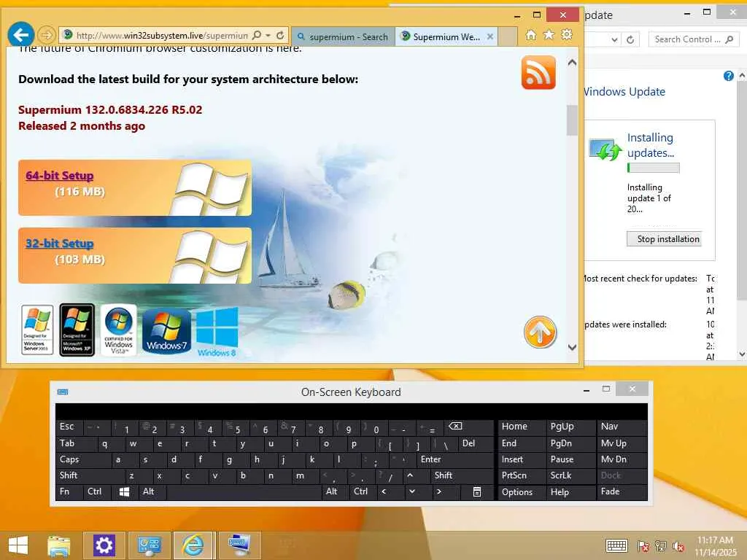Open the IE Tools gear menu

coord(567,35)
